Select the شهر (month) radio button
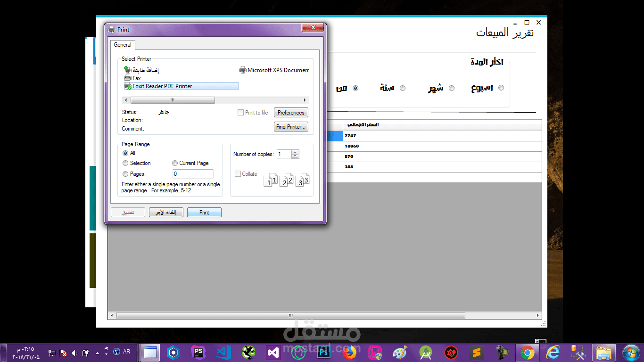 (452, 88)
